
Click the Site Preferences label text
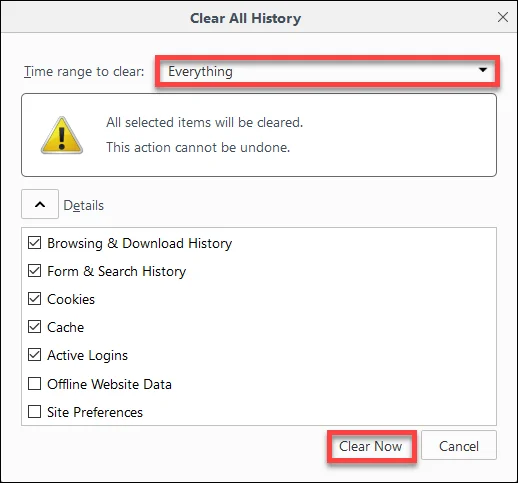[95, 412]
